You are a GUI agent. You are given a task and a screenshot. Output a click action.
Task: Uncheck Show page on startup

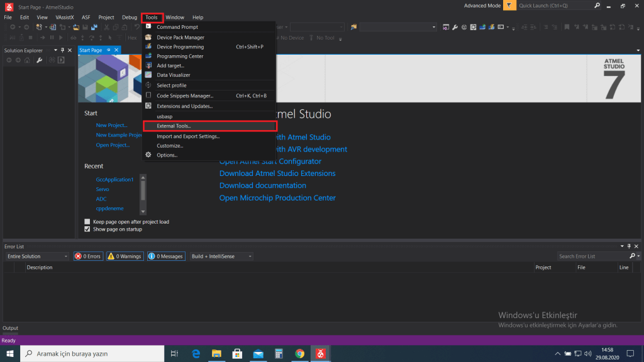click(87, 229)
